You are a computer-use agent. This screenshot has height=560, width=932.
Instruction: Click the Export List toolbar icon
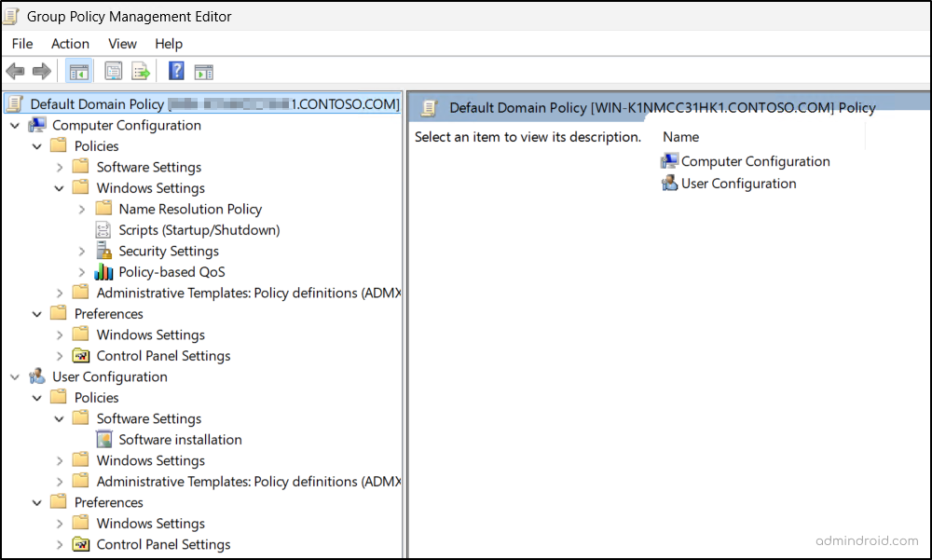pyautogui.click(x=141, y=71)
